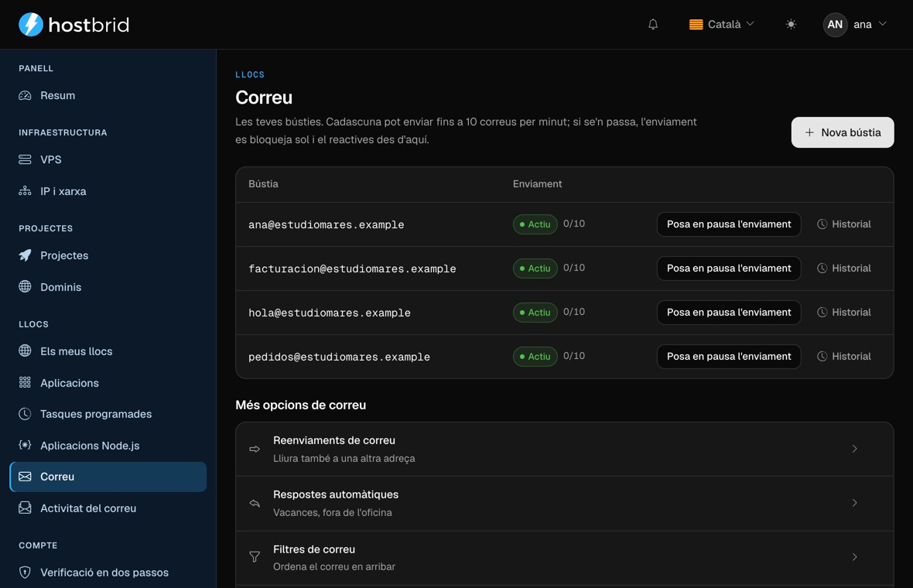Screen dimensions: 913x588
Task: Pause sending for pedidos@estudiomares.example
Action: click(728, 357)
